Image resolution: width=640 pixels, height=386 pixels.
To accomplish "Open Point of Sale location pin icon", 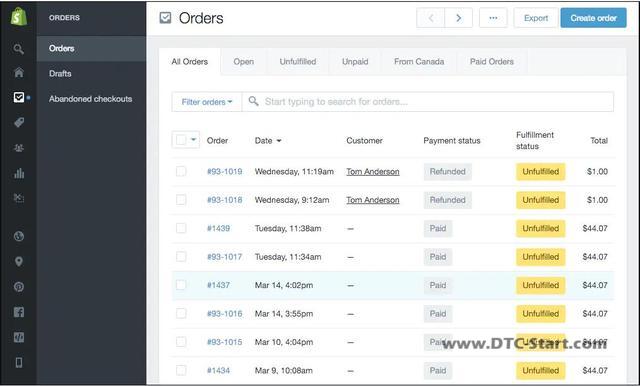I will coord(19,262).
